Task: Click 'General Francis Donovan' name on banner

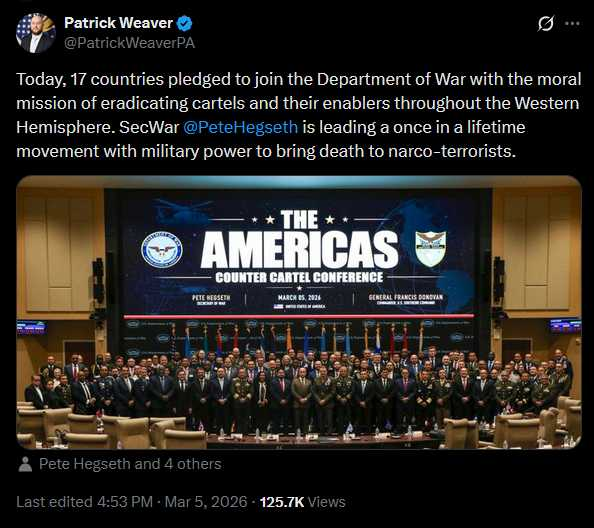Action: click(x=406, y=297)
